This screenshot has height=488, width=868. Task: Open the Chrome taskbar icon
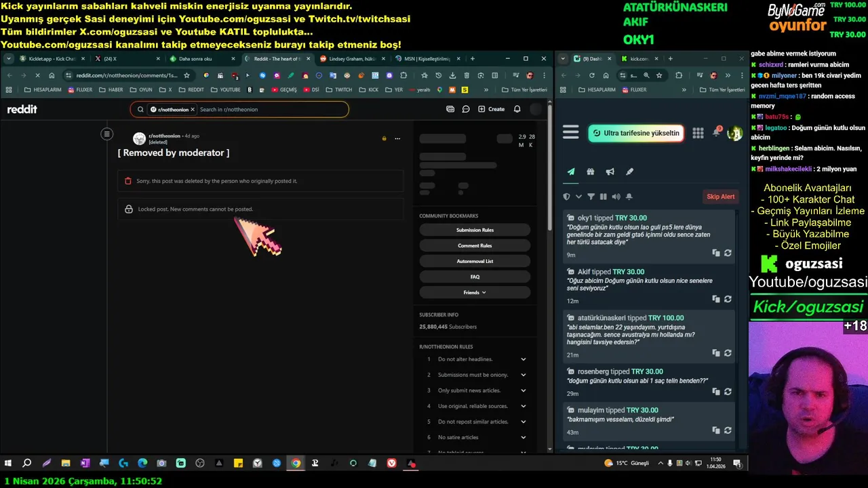296,464
